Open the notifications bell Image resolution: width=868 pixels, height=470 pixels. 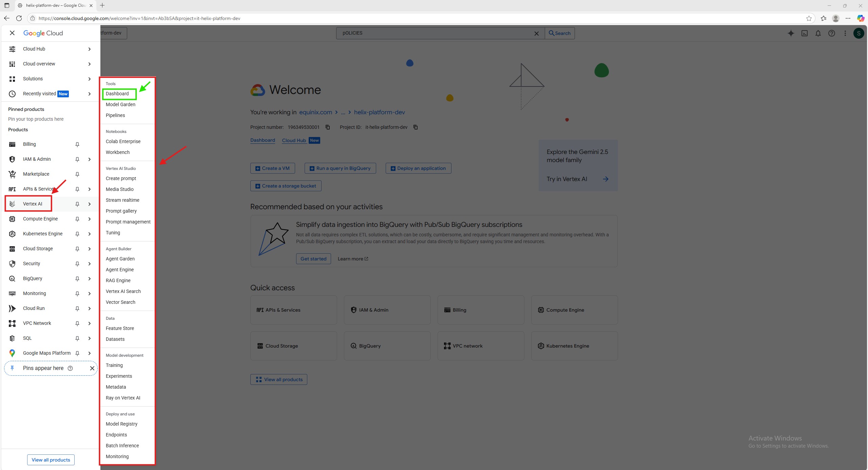[x=818, y=33]
